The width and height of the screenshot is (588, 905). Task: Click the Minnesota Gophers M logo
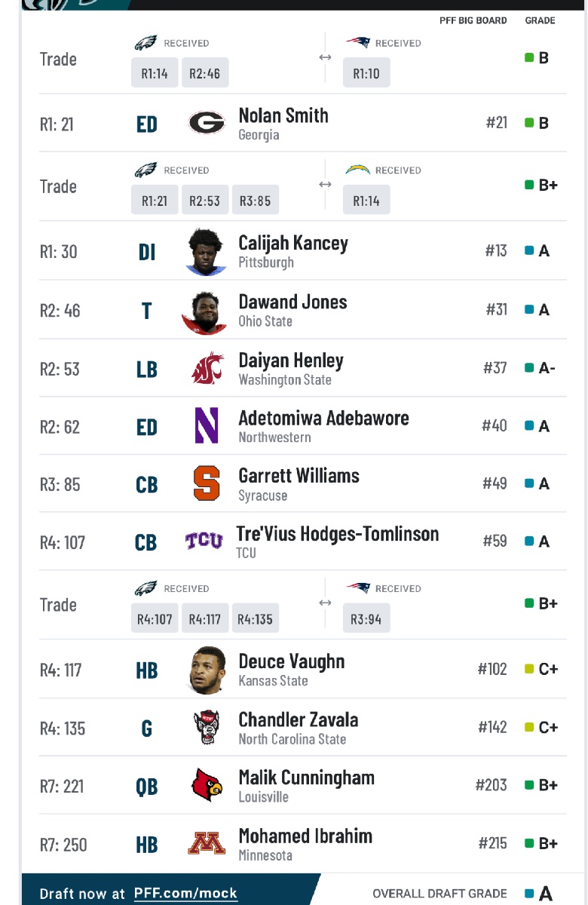click(207, 843)
